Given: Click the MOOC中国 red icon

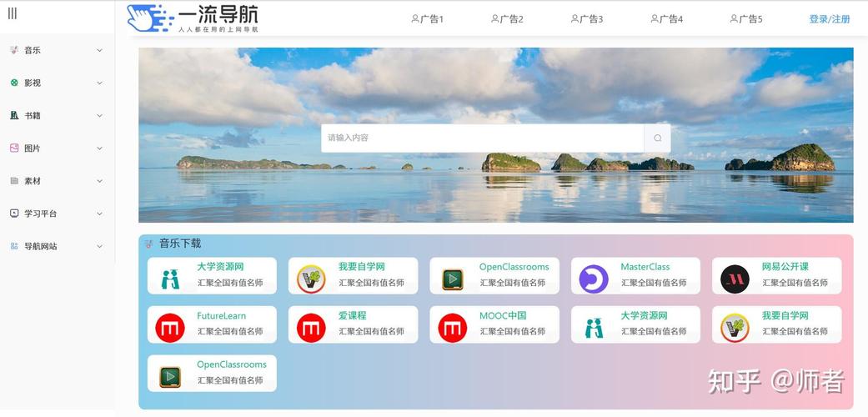Looking at the screenshot, I should point(452,328).
